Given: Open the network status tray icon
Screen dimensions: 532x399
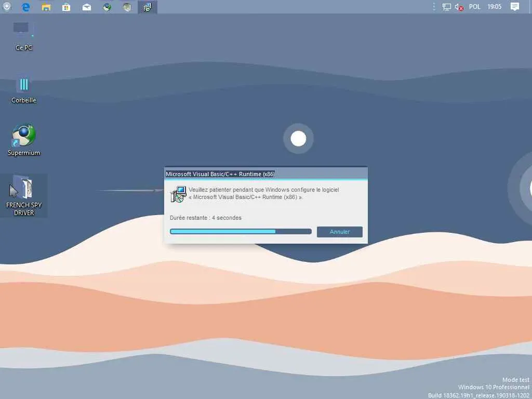Looking at the screenshot, I should pyautogui.click(x=446, y=7).
